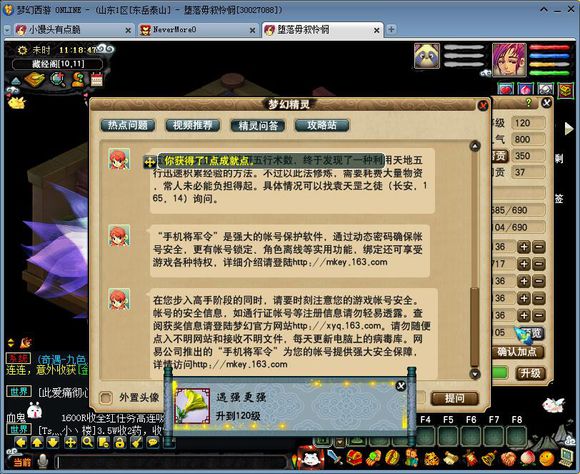Click the green question mark help icon
This screenshot has height=474, width=580.
529,102
